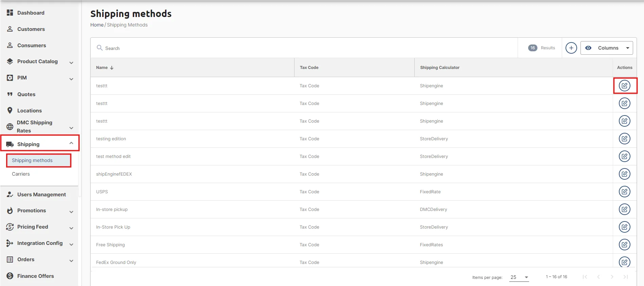Click the Dashboard grid icon
This screenshot has height=286, width=644.
[10, 13]
